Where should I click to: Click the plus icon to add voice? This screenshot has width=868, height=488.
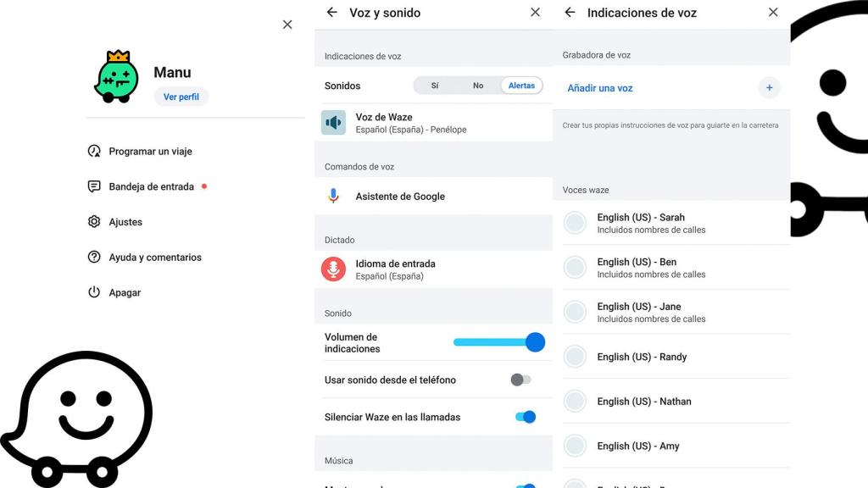(769, 87)
